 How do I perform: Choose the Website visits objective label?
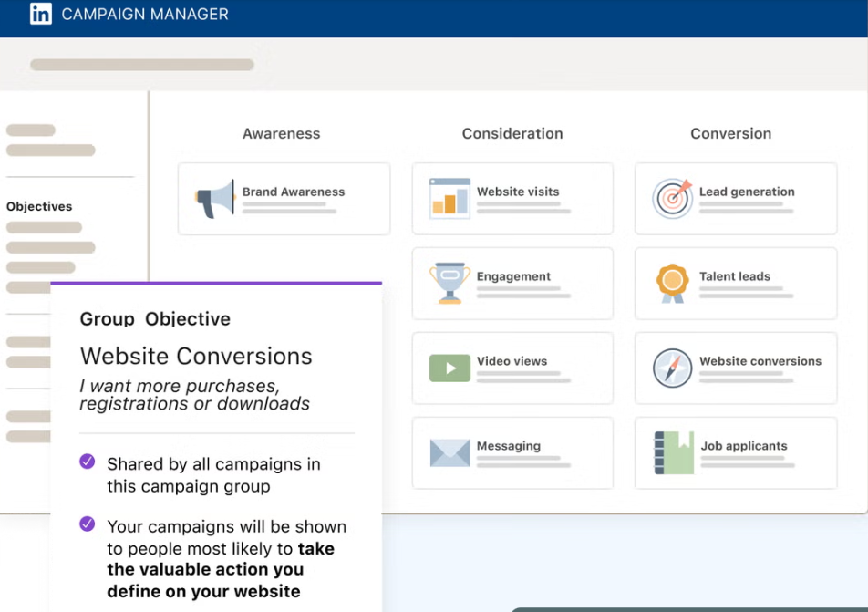pos(518,192)
